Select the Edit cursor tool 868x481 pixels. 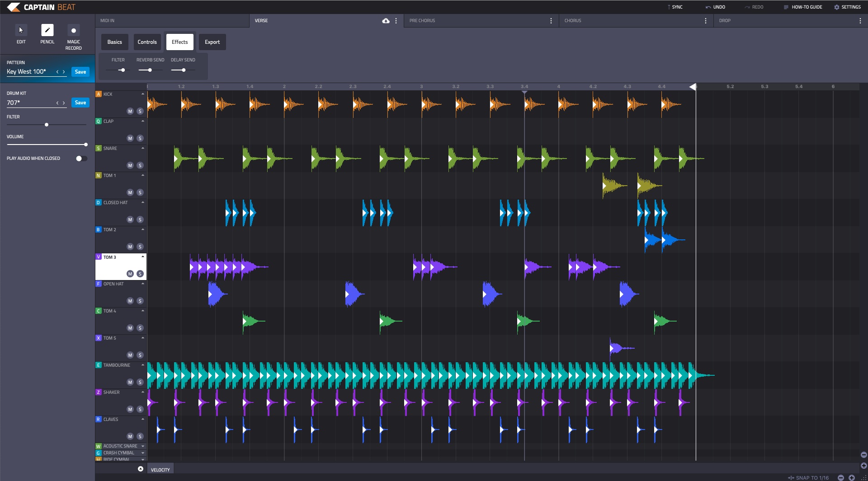(x=21, y=30)
